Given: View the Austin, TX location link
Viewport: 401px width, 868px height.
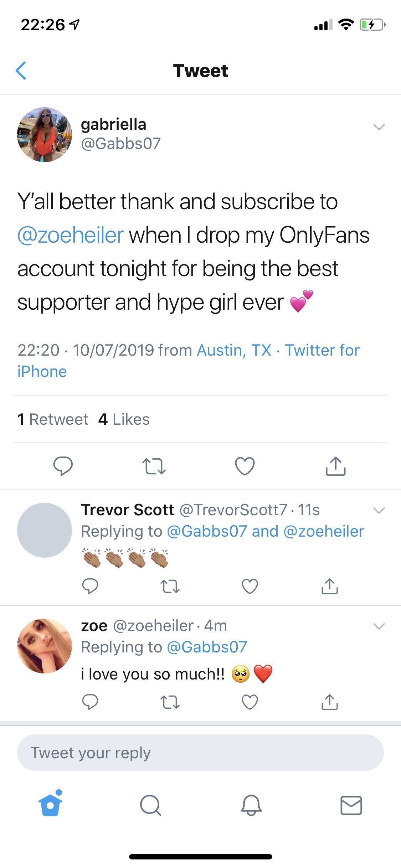Looking at the screenshot, I should [x=233, y=350].
